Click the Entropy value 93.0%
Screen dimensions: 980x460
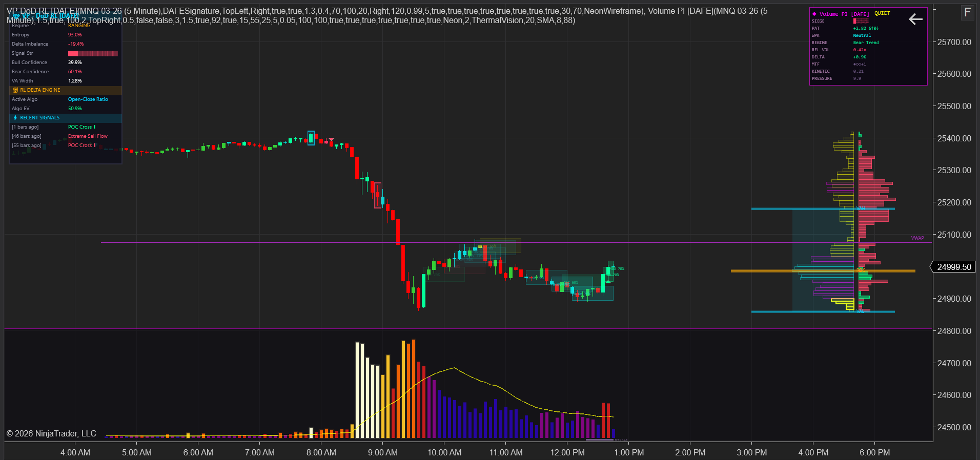coord(75,35)
